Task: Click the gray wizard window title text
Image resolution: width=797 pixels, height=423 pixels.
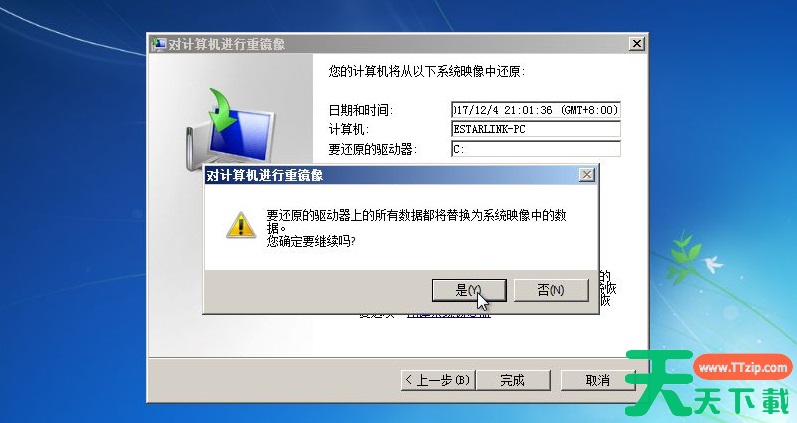Action: (x=227, y=44)
